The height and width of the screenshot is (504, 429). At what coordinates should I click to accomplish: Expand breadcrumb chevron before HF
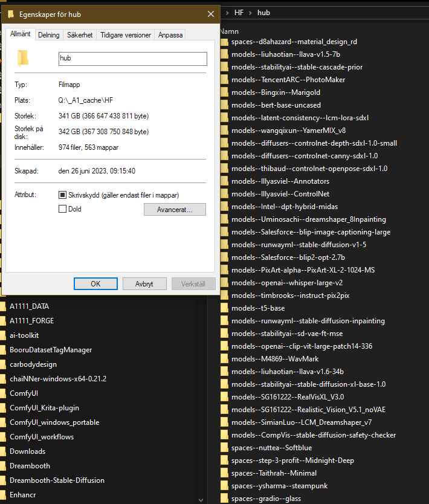pyautogui.click(x=227, y=13)
